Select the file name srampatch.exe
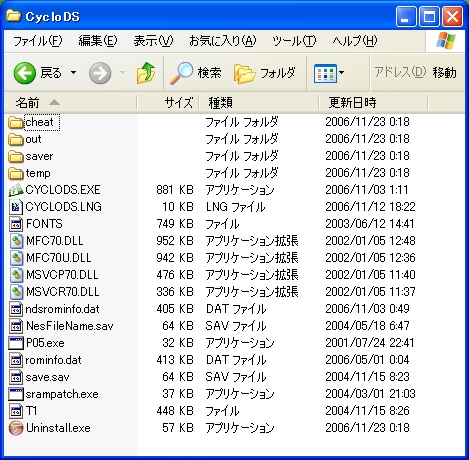Screen dimensions: 469x460 [x=62, y=394]
